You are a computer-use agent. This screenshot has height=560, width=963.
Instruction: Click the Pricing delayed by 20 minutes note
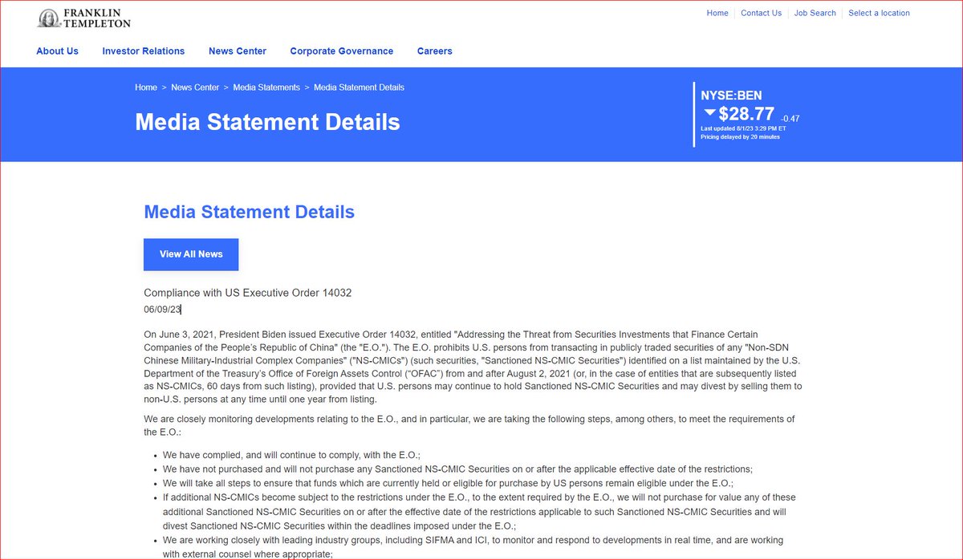click(740, 137)
